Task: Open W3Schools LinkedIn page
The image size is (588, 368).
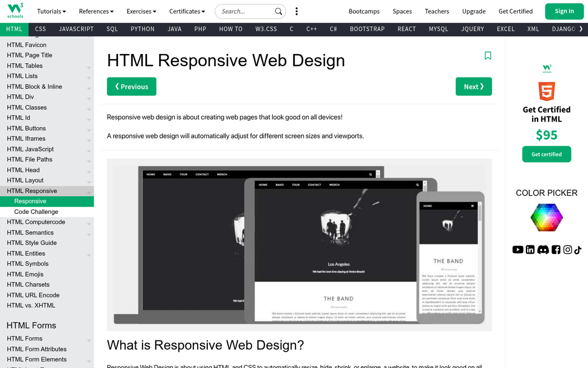Action: 530,250
